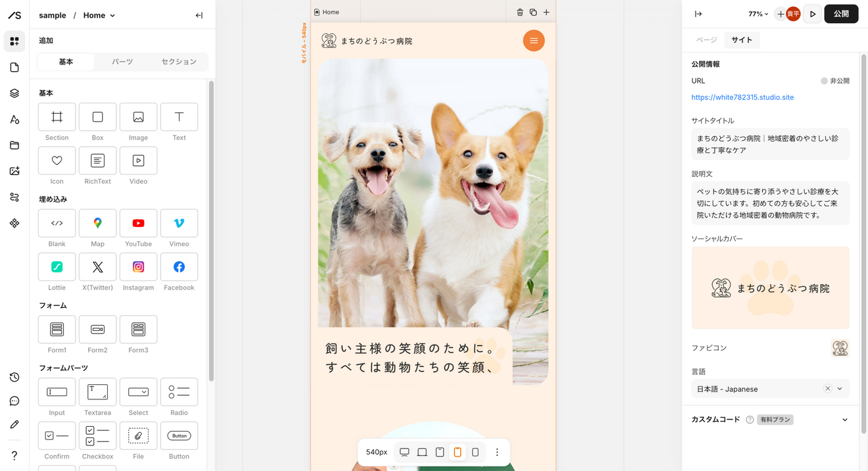Add a YouTube embed
The height and width of the screenshot is (471, 868).
pyautogui.click(x=138, y=223)
